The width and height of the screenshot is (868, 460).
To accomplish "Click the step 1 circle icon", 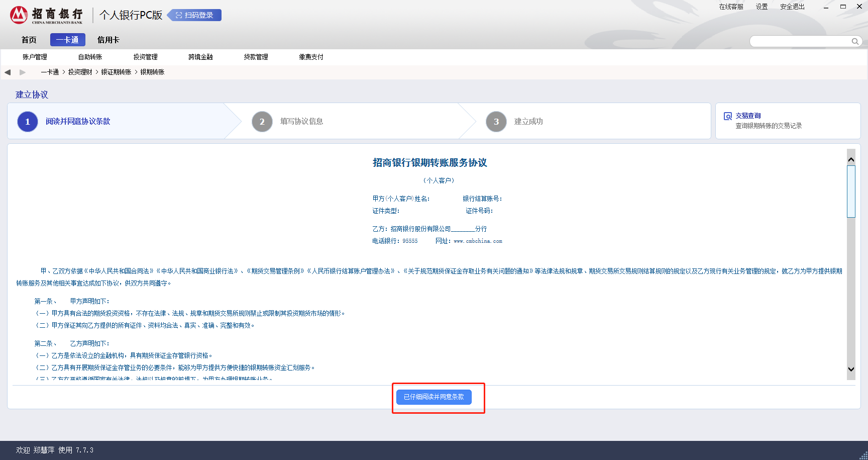I will 28,122.
